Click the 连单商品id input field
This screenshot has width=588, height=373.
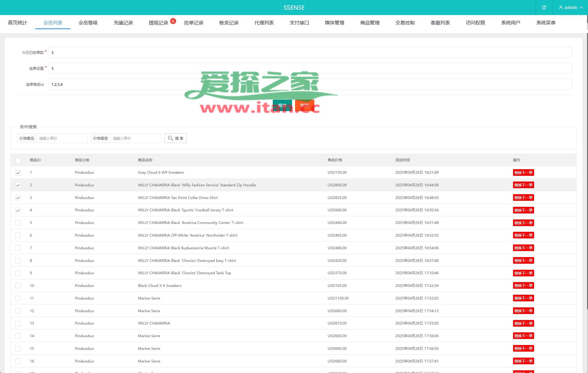(310, 84)
